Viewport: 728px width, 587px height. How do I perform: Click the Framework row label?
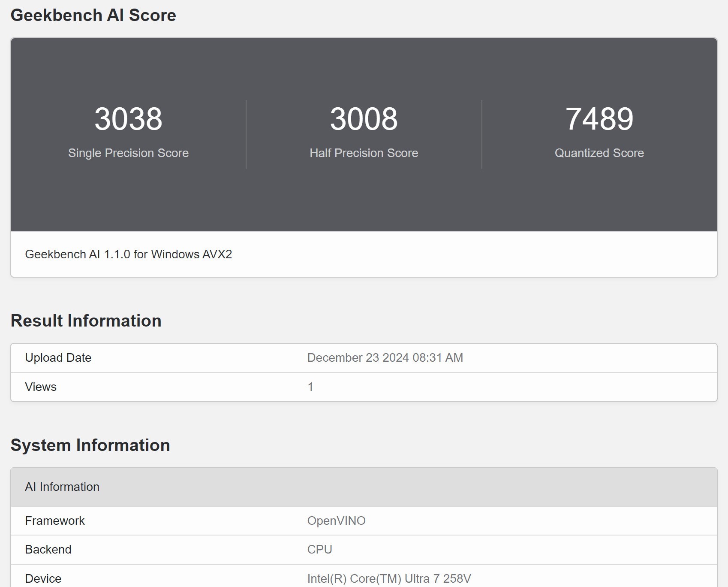point(55,520)
